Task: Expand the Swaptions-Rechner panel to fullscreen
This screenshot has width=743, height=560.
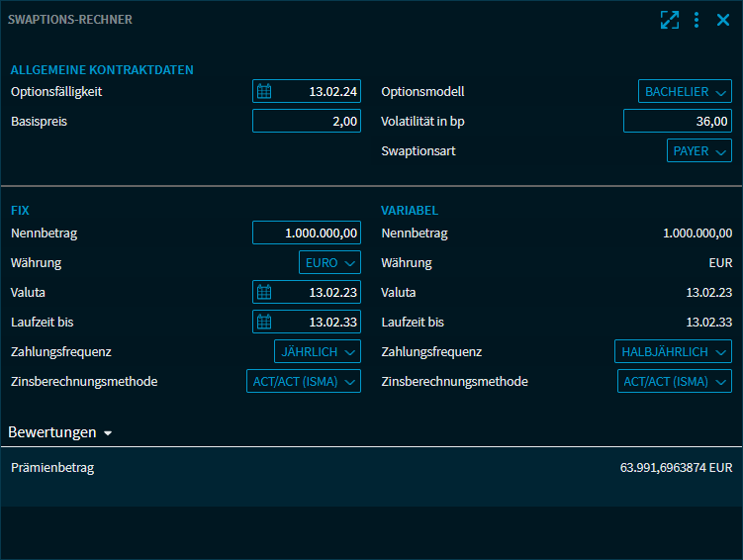Action: pos(670,20)
